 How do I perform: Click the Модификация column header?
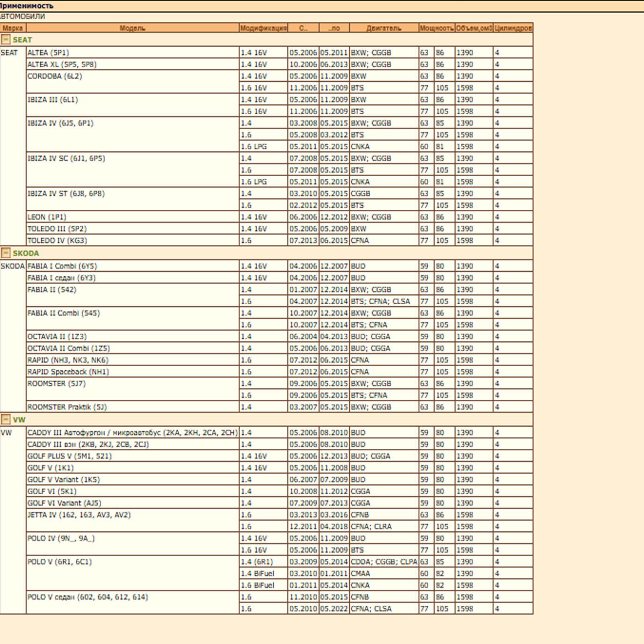click(263, 28)
